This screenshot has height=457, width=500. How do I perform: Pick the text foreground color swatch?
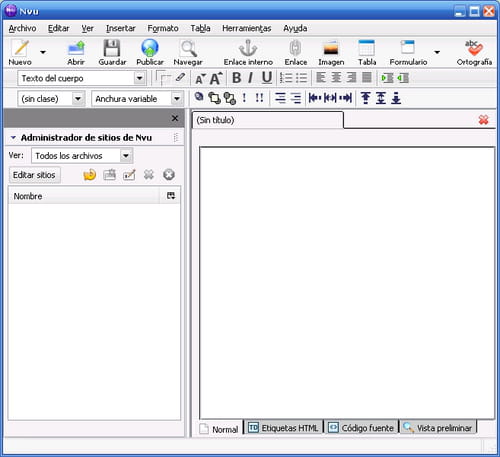pyautogui.click(x=160, y=75)
